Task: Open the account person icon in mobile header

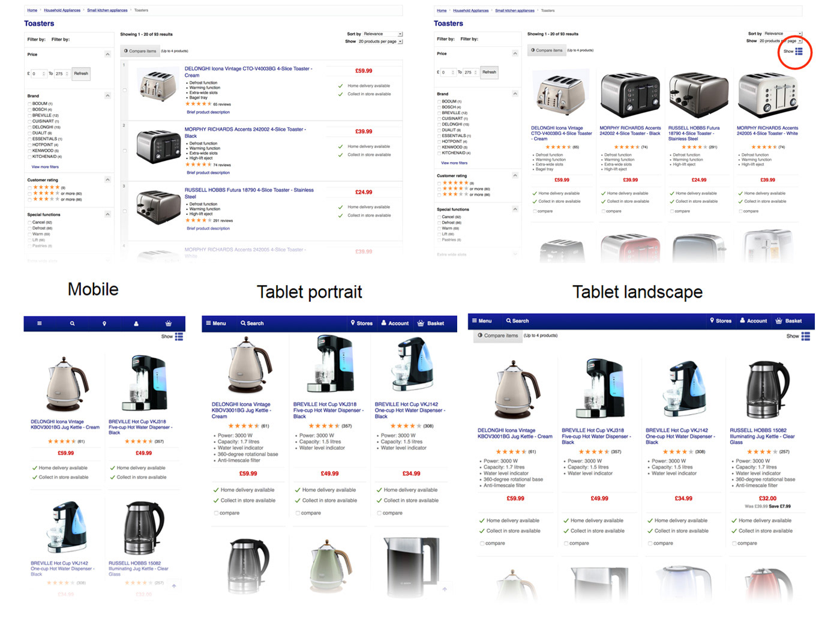Action: pyautogui.click(x=136, y=324)
